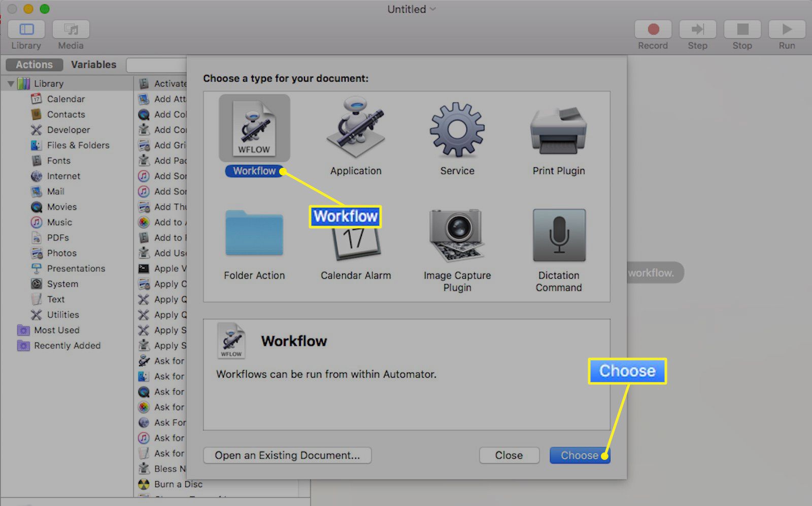Select the Folder Action folder icon

coord(254,233)
